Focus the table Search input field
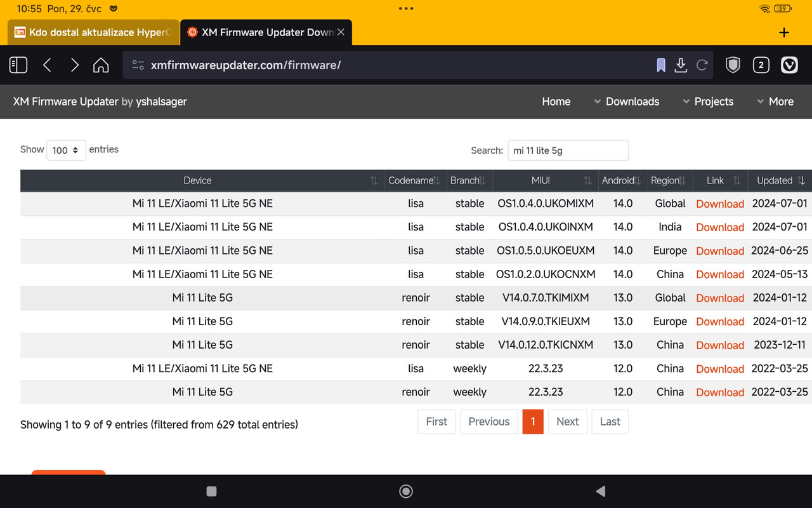Viewport: 812px width, 508px height. pyautogui.click(x=568, y=150)
